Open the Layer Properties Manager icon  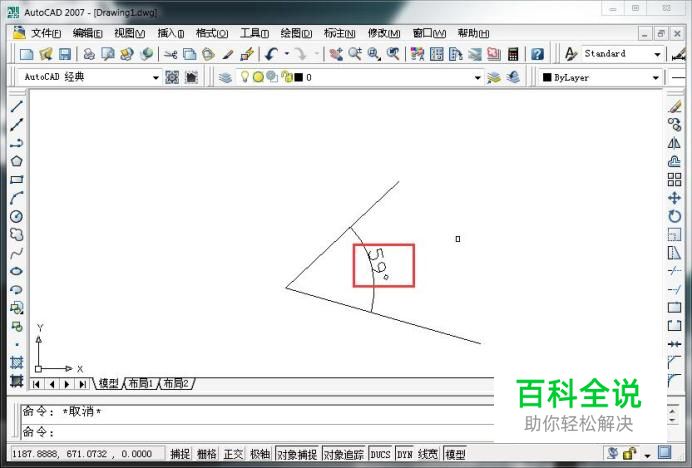click(x=225, y=78)
